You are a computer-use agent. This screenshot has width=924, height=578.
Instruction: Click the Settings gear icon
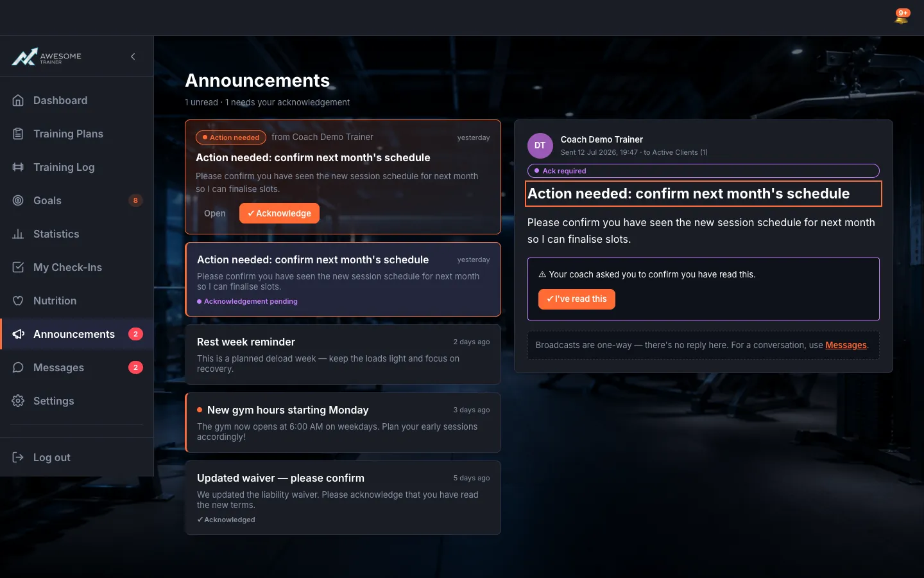point(18,401)
